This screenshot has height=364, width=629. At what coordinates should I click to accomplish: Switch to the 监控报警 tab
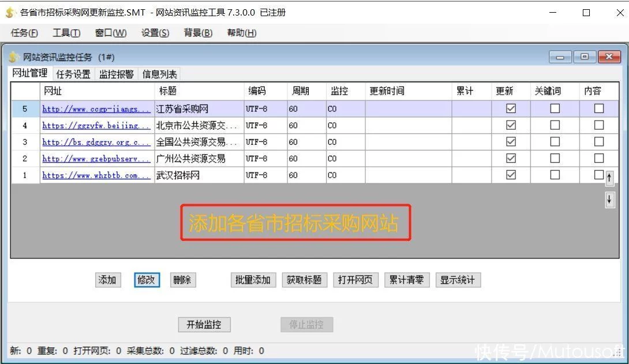tap(117, 74)
